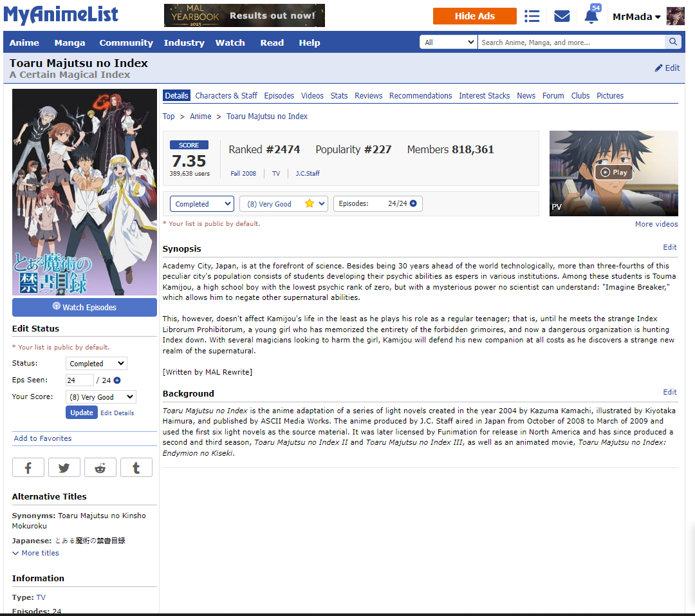695x616 pixels.
Task: Share on Twitter icon button
Action: tap(64, 467)
